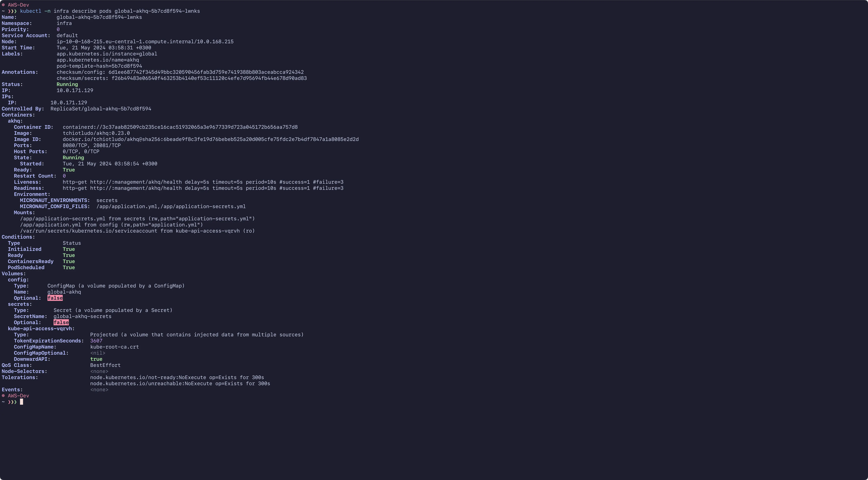This screenshot has height=480, width=868.
Task: Click the BestEffort QoS Class value
Action: pyautogui.click(x=105, y=365)
